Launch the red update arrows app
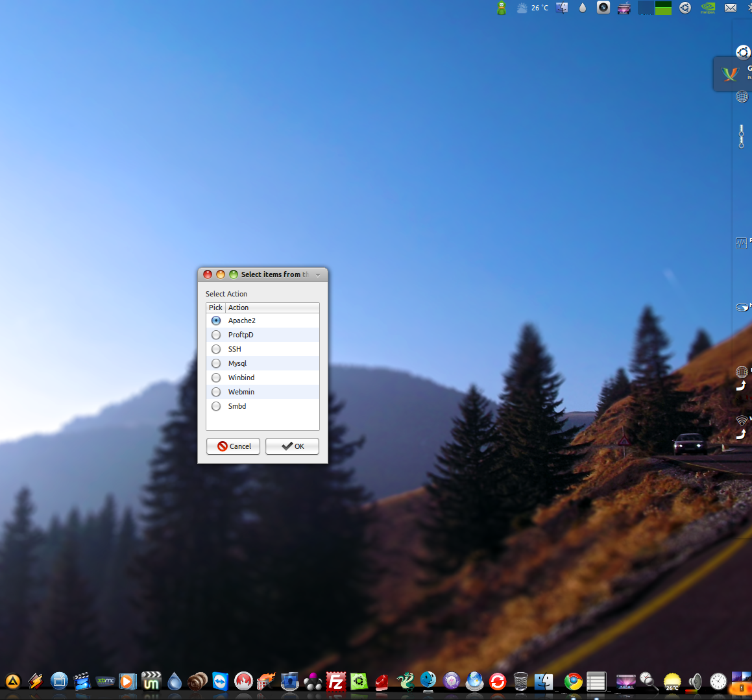The image size is (752, 700). click(x=498, y=681)
